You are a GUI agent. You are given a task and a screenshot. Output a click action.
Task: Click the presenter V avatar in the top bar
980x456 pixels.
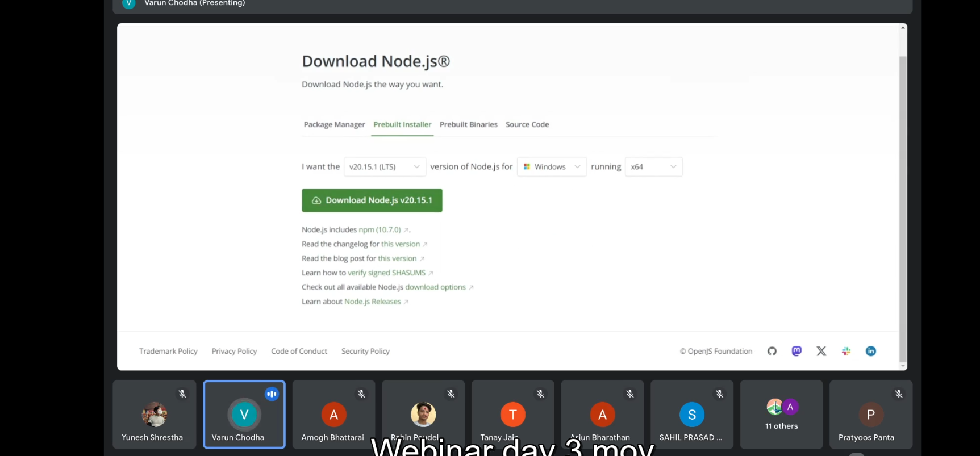(x=129, y=3)
